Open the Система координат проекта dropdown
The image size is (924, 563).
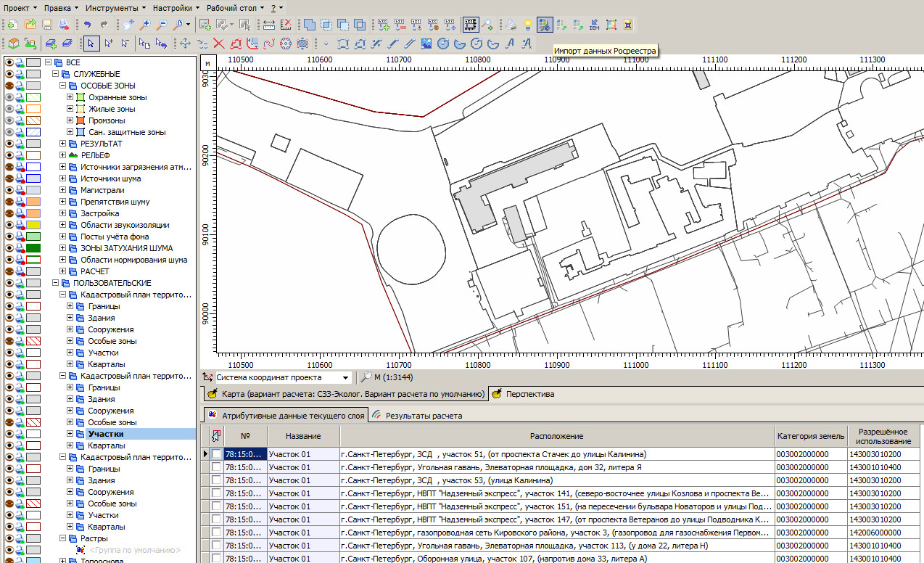(x=346, y=377)
